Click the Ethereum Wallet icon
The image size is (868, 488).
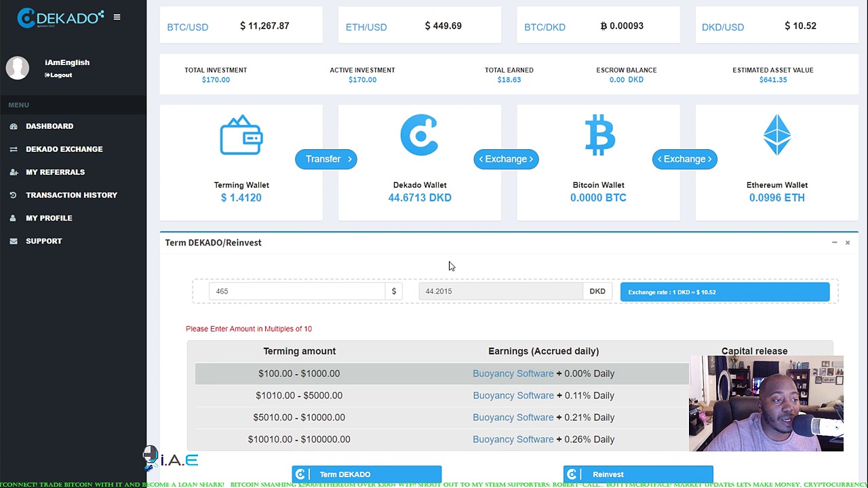coord(777,135)
